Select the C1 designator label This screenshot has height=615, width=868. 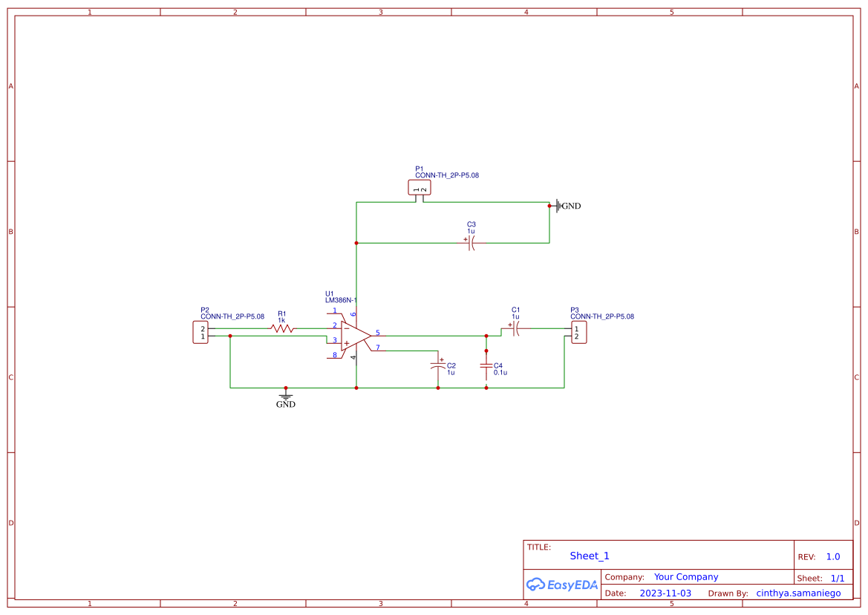click(x=515, y=310)
